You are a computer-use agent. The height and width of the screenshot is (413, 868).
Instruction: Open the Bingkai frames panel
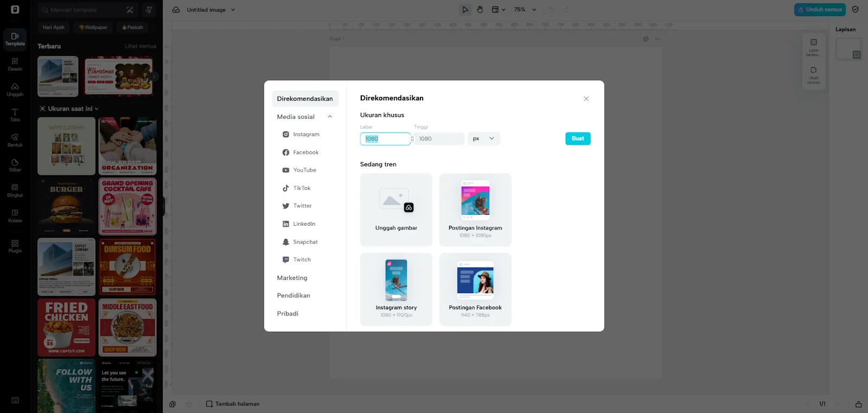[x=15, y=190]
